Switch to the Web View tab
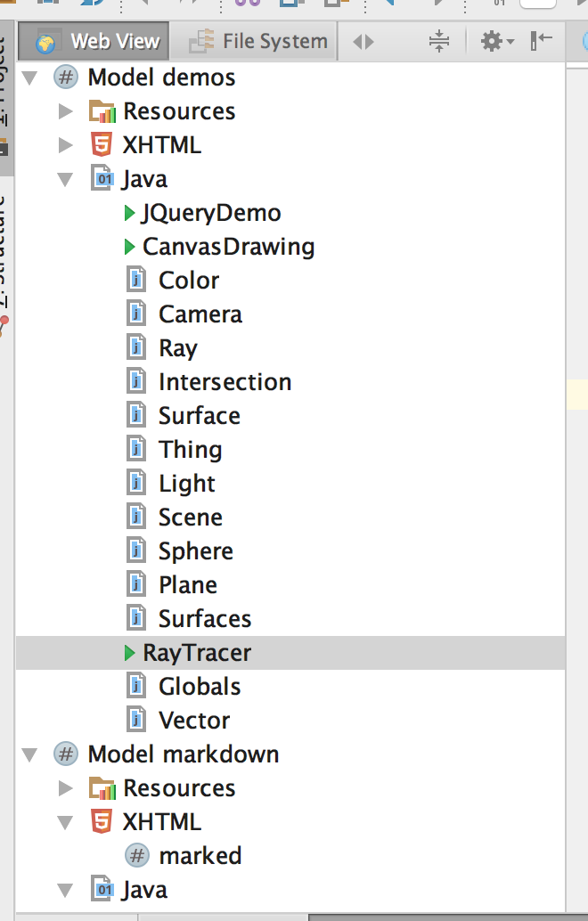Viewport: 588px width, 921px height. (99, 41)
